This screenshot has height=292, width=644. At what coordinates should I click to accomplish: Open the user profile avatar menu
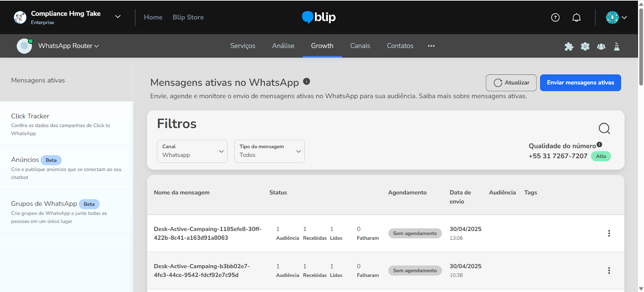point(612,17)
